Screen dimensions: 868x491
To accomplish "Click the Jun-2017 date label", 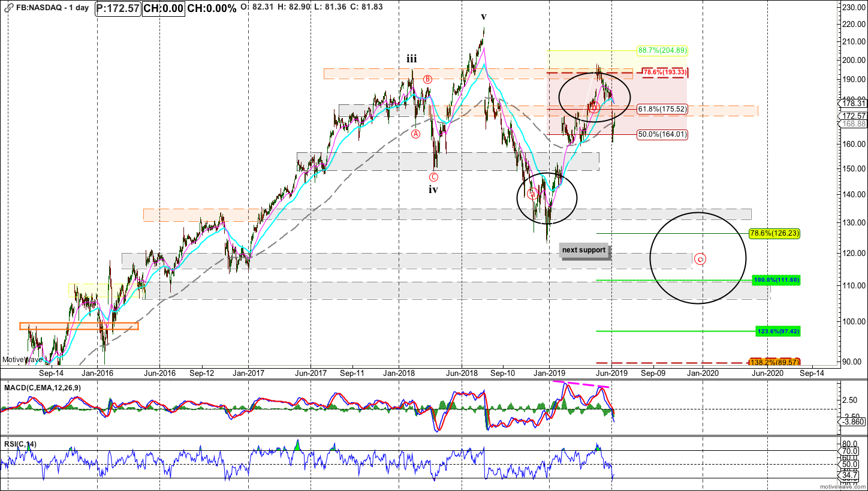I will pyautogui.click(x=311, y=373).
